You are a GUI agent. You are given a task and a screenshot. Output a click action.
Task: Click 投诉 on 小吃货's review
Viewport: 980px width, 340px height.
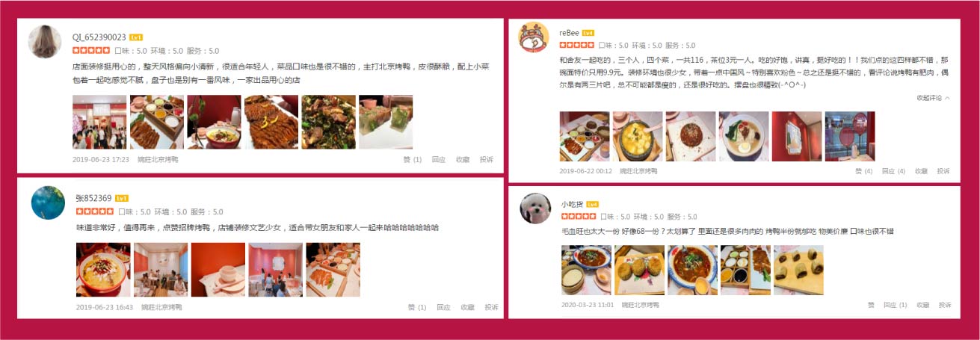click(x=945, y=305)
